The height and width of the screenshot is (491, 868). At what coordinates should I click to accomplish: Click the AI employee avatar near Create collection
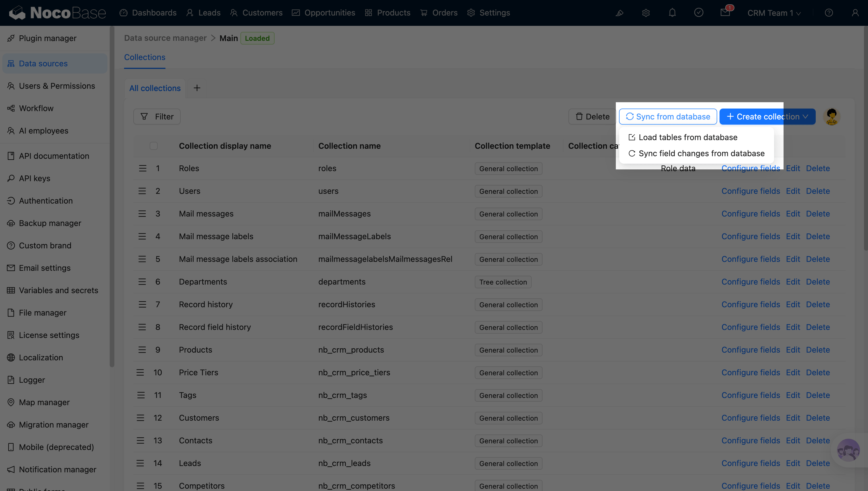(x=831, y=117)
